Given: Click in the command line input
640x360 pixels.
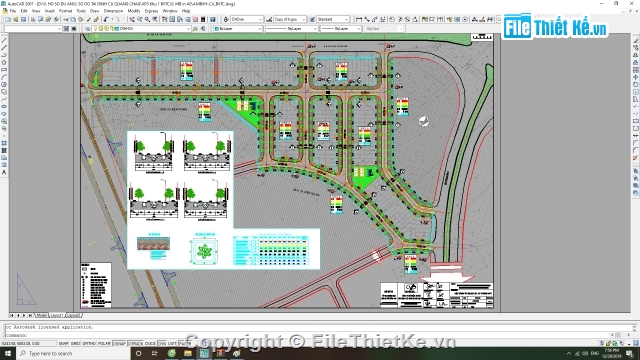Looking at the screenshot, I should tap(318, 335).
